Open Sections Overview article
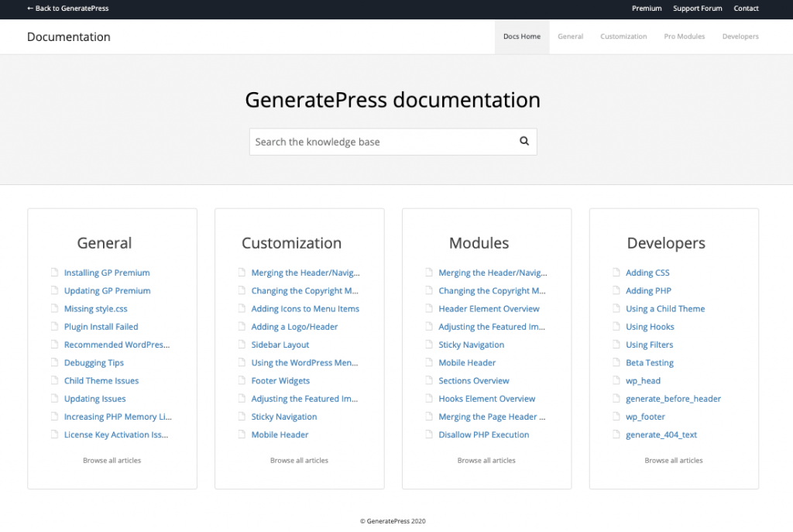 474,380
